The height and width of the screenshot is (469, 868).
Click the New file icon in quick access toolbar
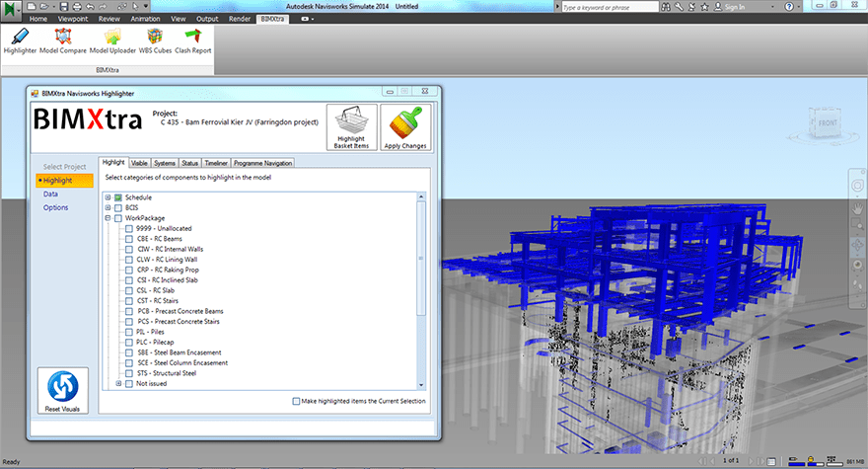click(x=31, y=7)
